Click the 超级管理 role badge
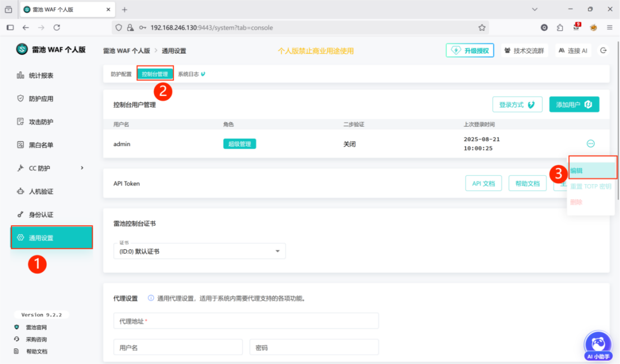The image size is (620, 364). coord(239,144)
